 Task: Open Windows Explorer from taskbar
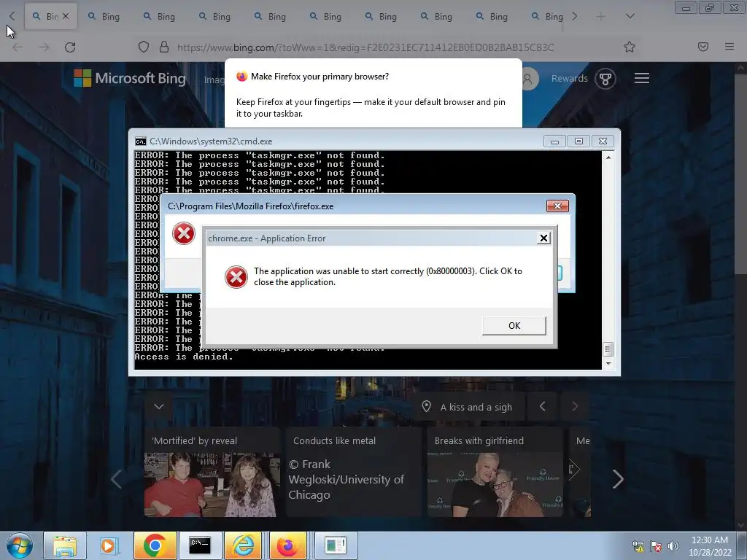pyautogui.click(x=65, y=545)
